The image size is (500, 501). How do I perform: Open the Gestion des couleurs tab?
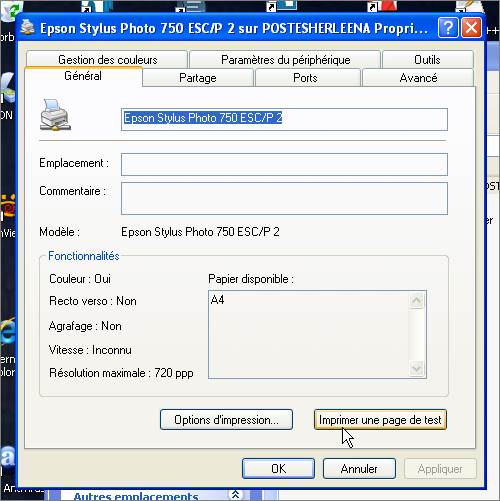[x=107, y=60]
